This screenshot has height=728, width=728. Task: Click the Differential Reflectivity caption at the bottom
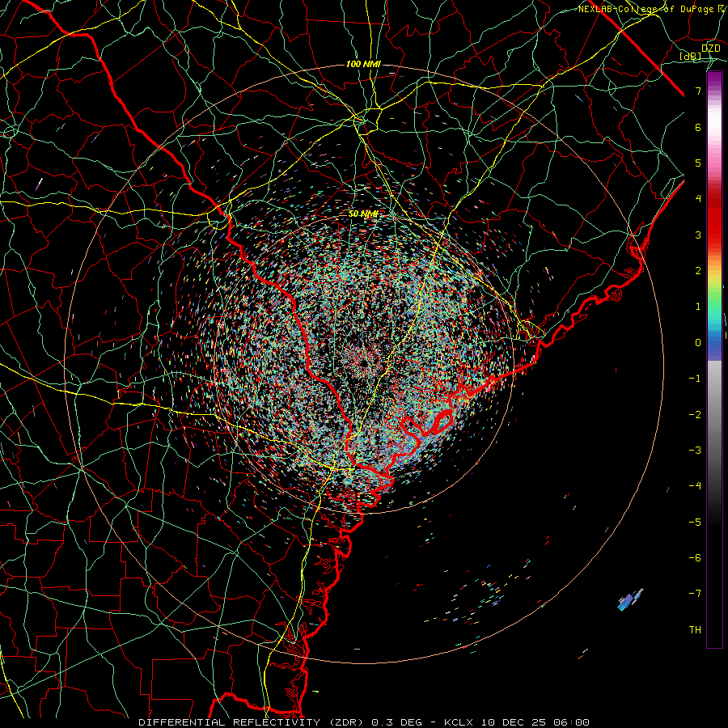click(364, 722)
